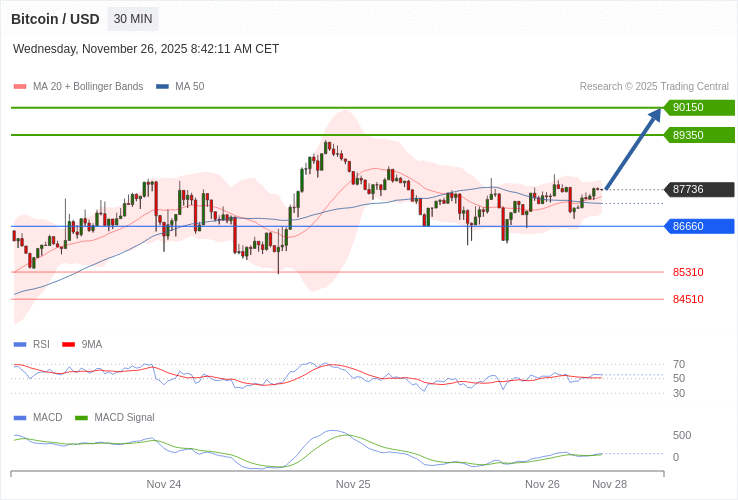This screenshot has width=738, height=500.
Task: Click the 90150 resistance price tag
Action: tap(699, 107)
